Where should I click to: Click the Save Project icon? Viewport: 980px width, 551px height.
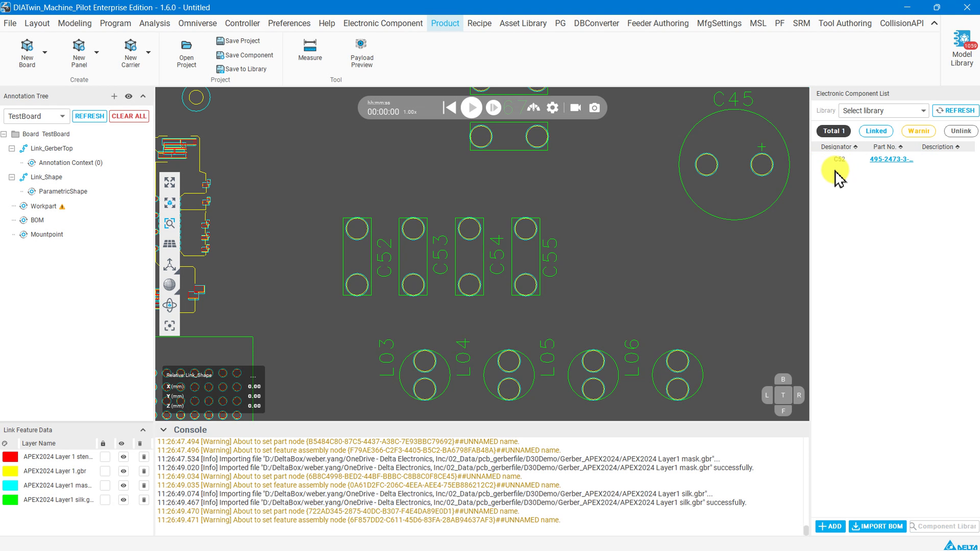point(220,41)
